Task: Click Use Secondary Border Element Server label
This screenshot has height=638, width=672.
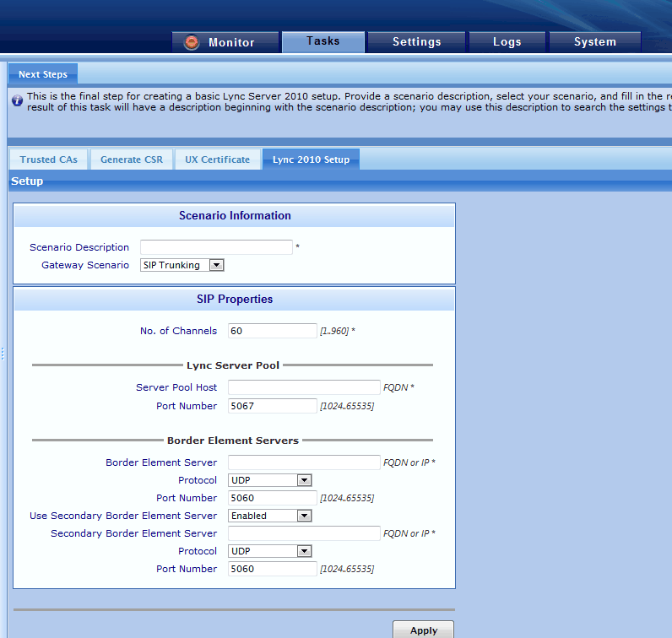Action: tap(123, 516)
